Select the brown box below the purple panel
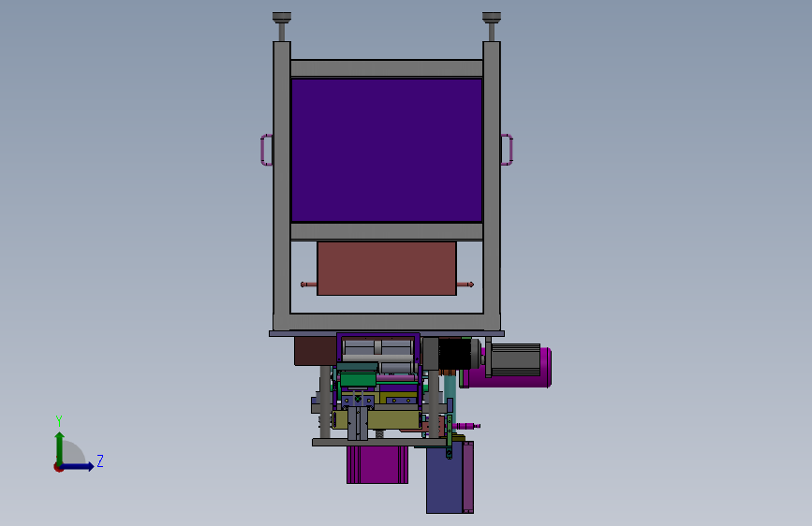Screen dimensions: 812x526 coord(387,269)
